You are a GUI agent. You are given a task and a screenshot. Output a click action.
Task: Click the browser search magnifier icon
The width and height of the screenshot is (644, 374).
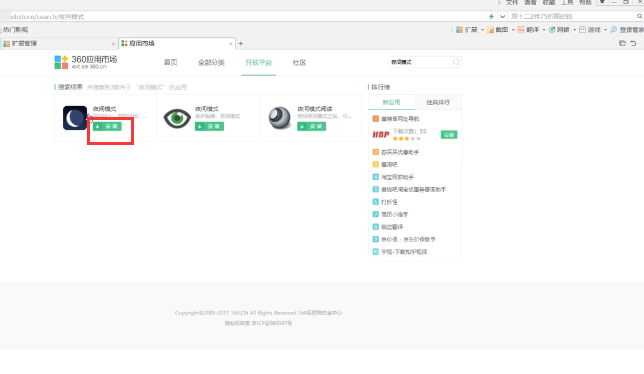coord(639,16)
